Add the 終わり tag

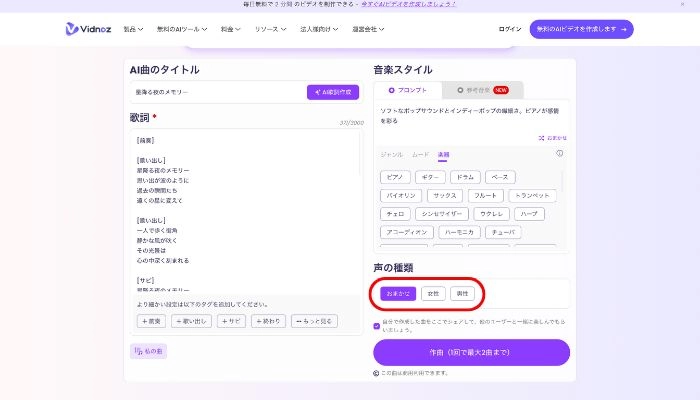268,321
